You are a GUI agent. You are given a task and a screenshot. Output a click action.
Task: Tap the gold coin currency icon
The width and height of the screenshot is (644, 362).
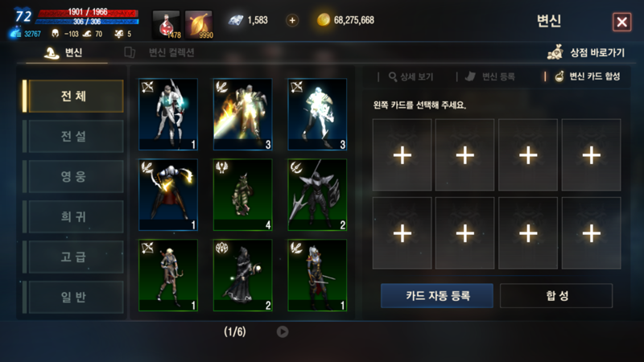[324, 19]
